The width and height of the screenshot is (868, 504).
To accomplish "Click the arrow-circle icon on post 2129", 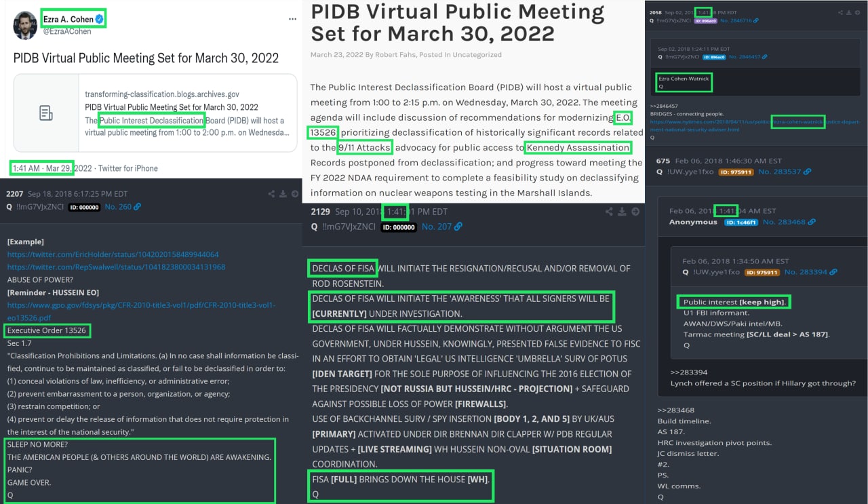I will coord(635,212).
